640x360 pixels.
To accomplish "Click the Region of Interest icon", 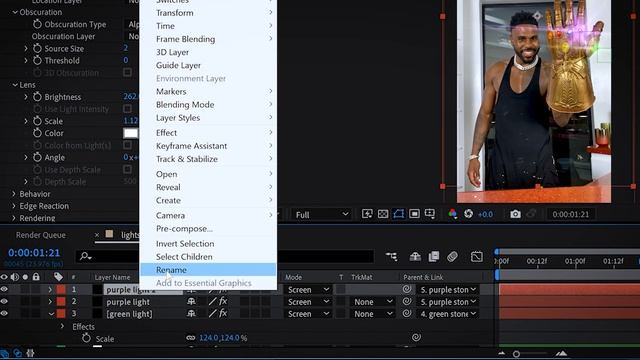I will tap(414, 214).
